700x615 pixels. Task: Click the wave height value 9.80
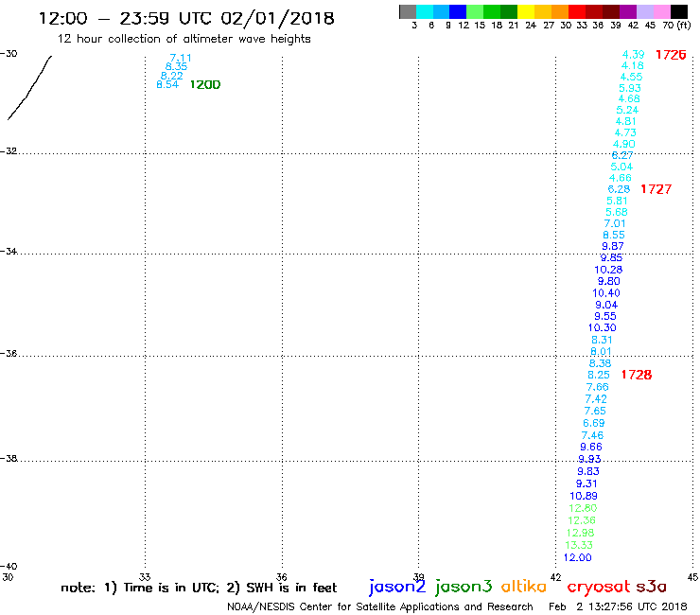[x=609, y=281]
